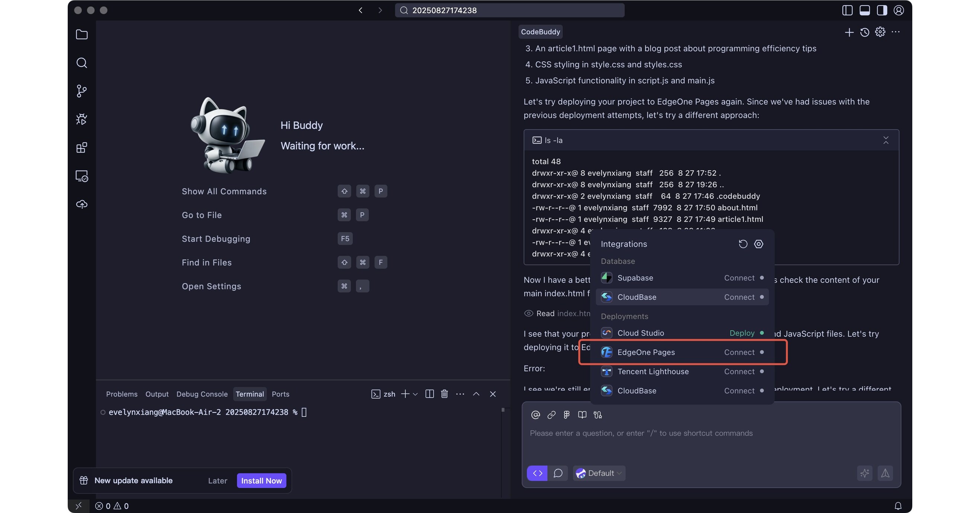
Task: Open the Figma import icon
Action: pos(567,415)
